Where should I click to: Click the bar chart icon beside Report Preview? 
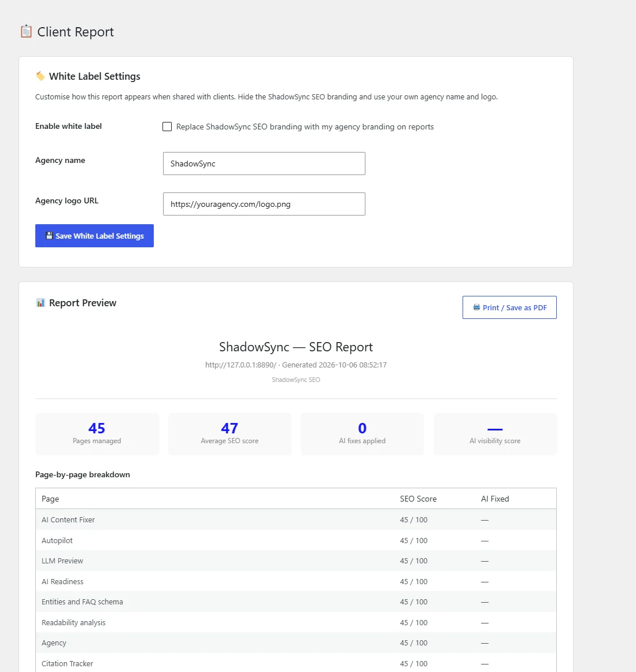tap(40, 303)
